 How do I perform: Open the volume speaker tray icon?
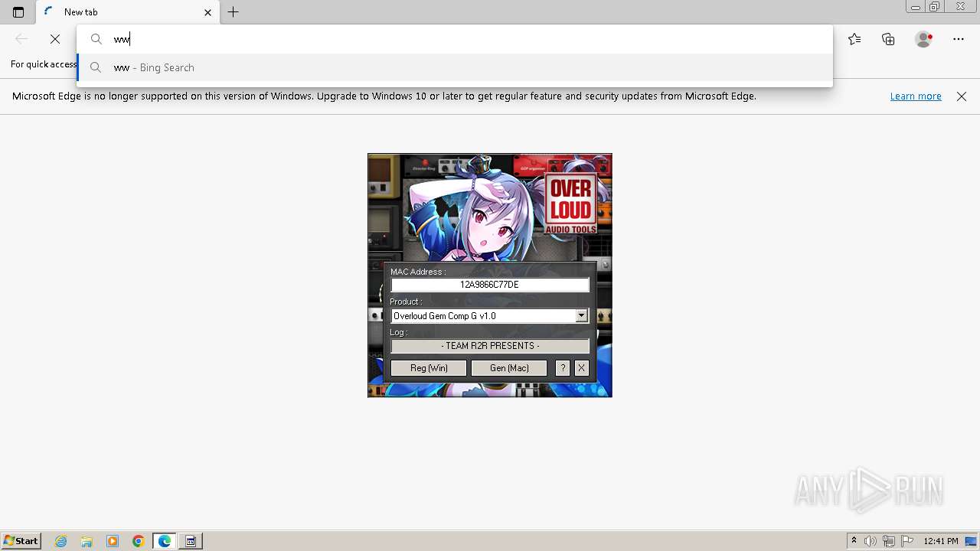click(871, 541)
